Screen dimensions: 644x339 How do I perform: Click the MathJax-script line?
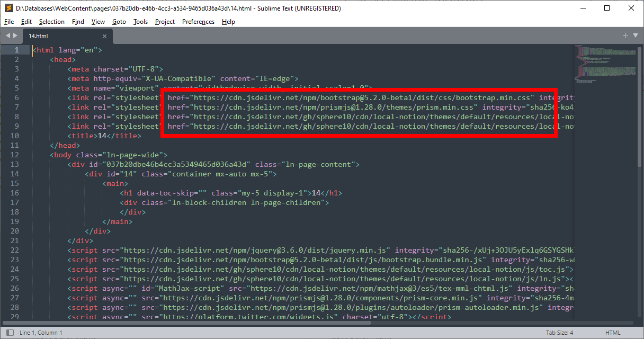pyautogui.click(x=320, y=288)
